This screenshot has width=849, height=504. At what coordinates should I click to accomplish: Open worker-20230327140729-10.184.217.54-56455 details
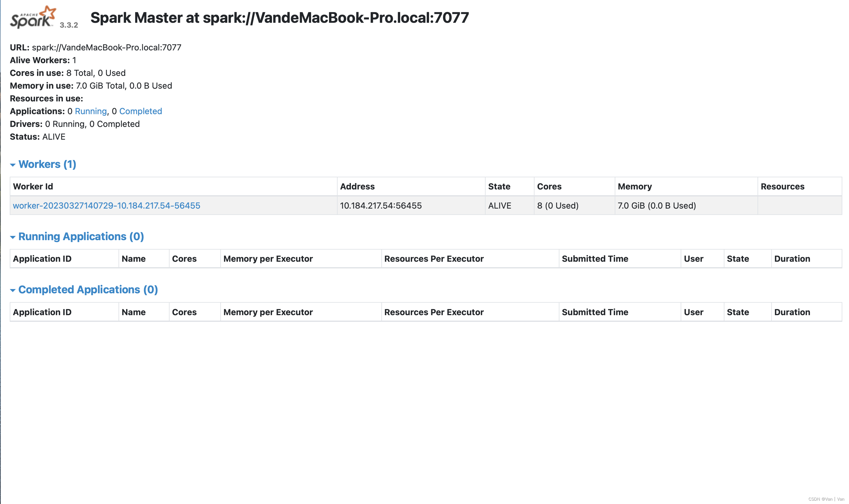pyautogui.click(x=106, y=206)
